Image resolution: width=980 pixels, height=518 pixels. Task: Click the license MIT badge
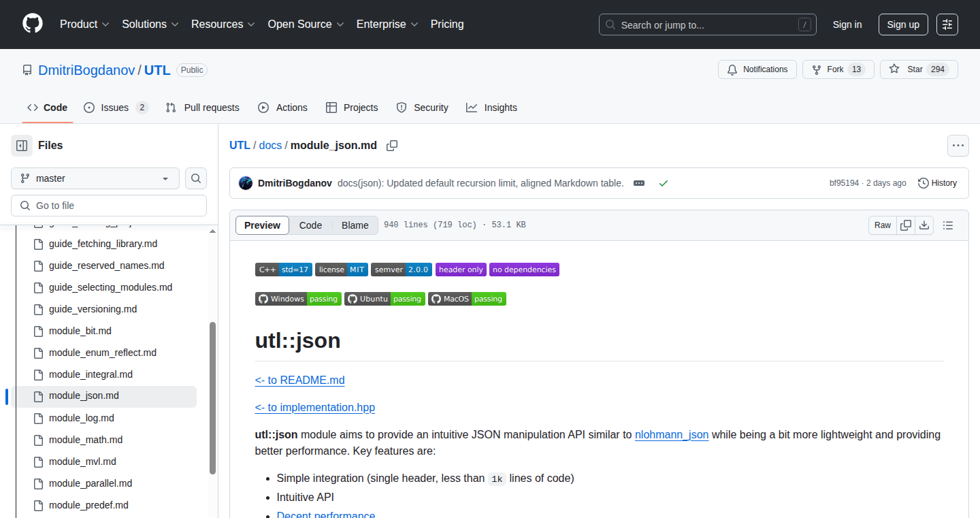pos(342,270)
